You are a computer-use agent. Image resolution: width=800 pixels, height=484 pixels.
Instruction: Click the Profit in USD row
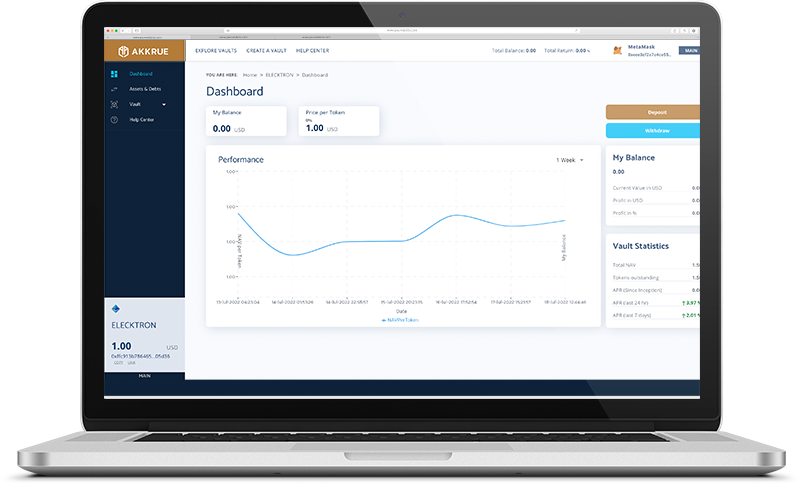coord(656,200)
